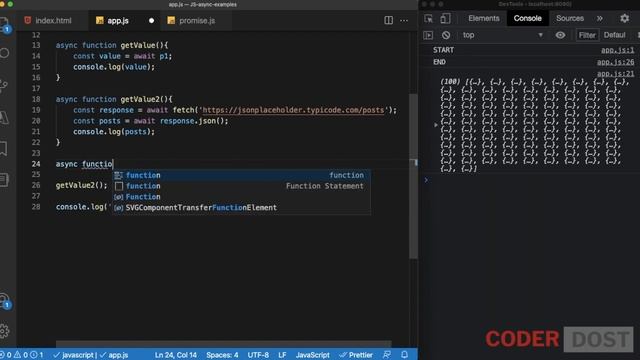Open the Default log levels dropdown
This screenshot has width=640, height=360.
[615, 35]
